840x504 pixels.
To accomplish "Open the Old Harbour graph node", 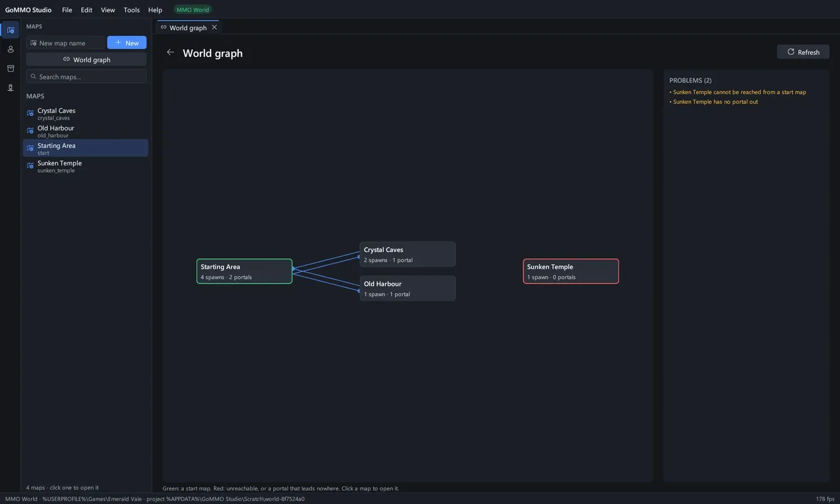I will click(407, 288).
